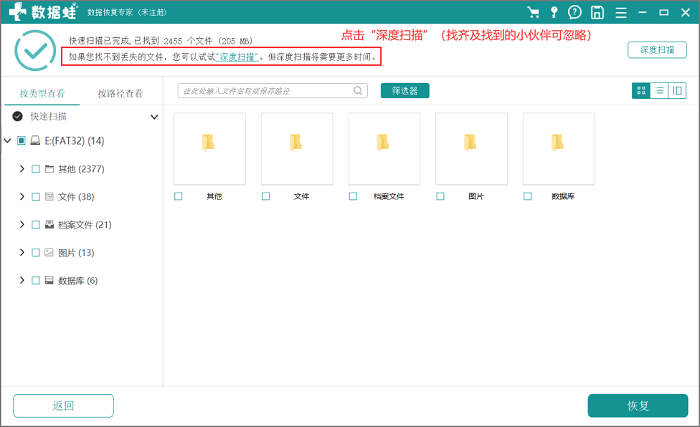Click the 图片 (13) picture icon in tree
This screenshot has height=427, width=700.
tap(49, 252)
